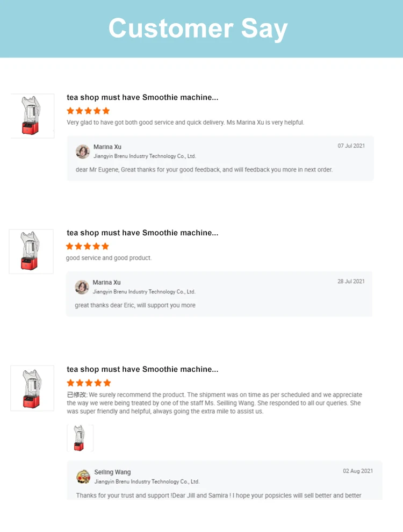Open the third review's Smoothie machine title
This screenshot has height=532, width=403.
(x=142, y=369)
